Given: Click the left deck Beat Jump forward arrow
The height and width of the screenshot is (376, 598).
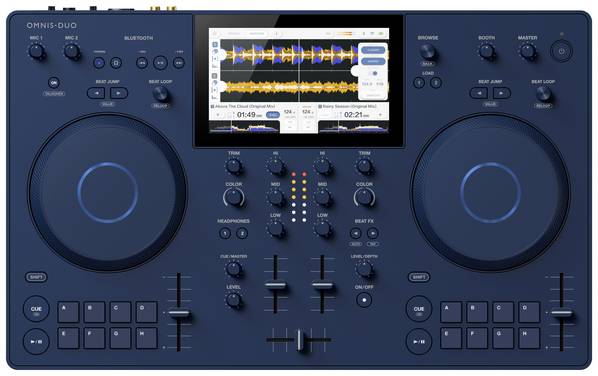Looking at the screenshot, I should [119, 93].
